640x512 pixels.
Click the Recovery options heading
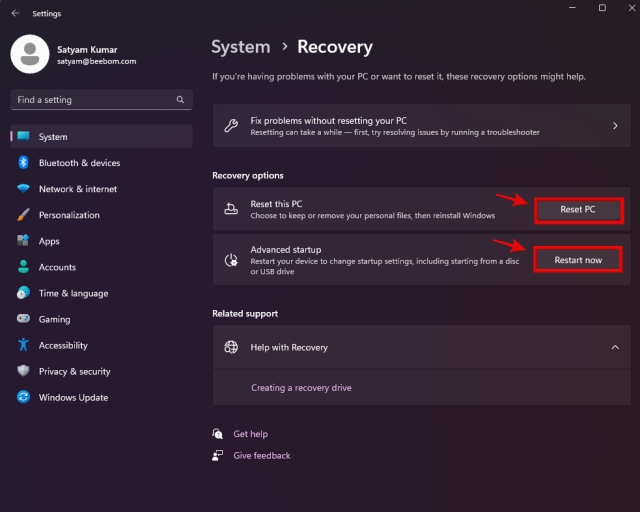248,176
